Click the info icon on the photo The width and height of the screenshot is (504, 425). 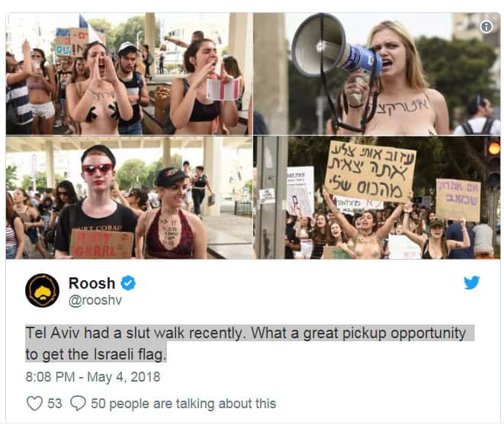486,27
